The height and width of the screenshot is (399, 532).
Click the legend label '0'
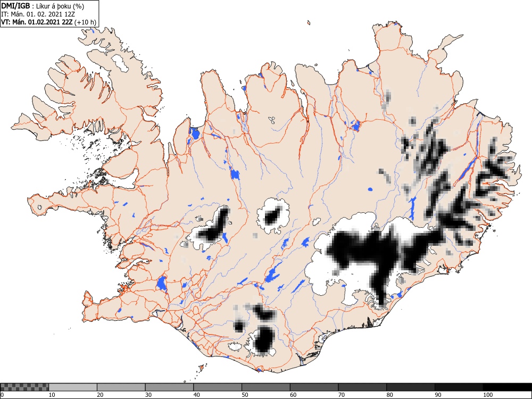click(x=2, y=395)
